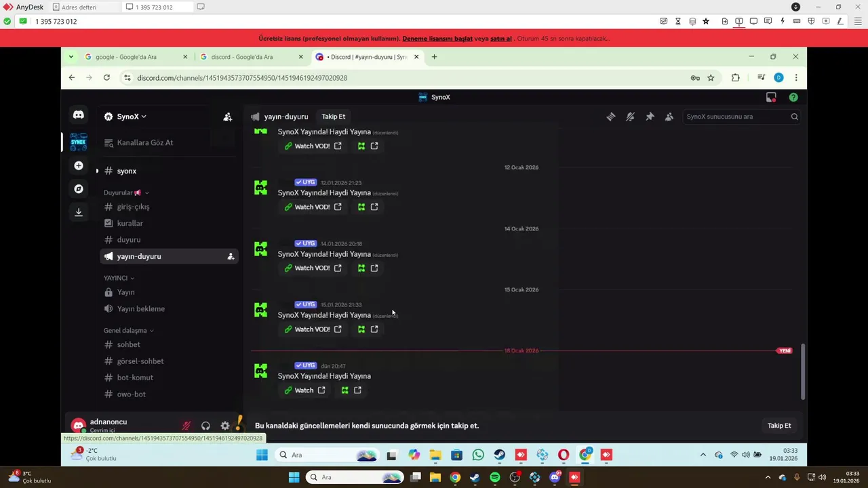Open Chrome media control icon
The image size is (868, 488).
[761, 78]
